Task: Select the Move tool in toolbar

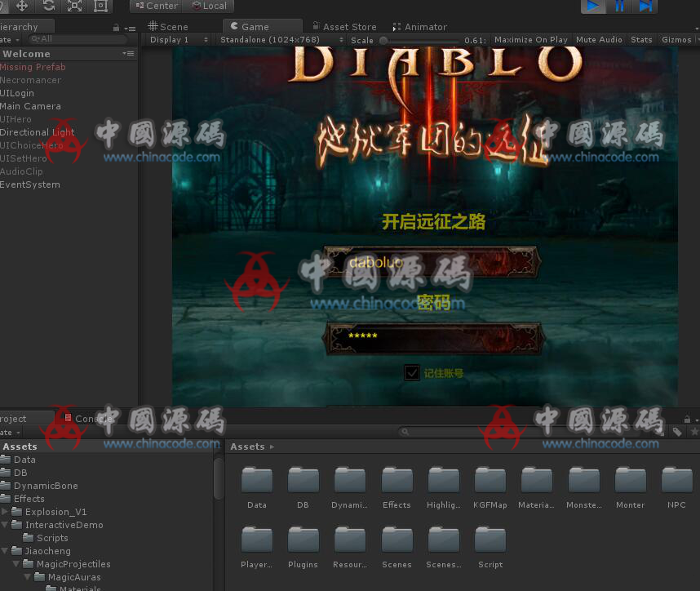Action: (x=22, y=6)
